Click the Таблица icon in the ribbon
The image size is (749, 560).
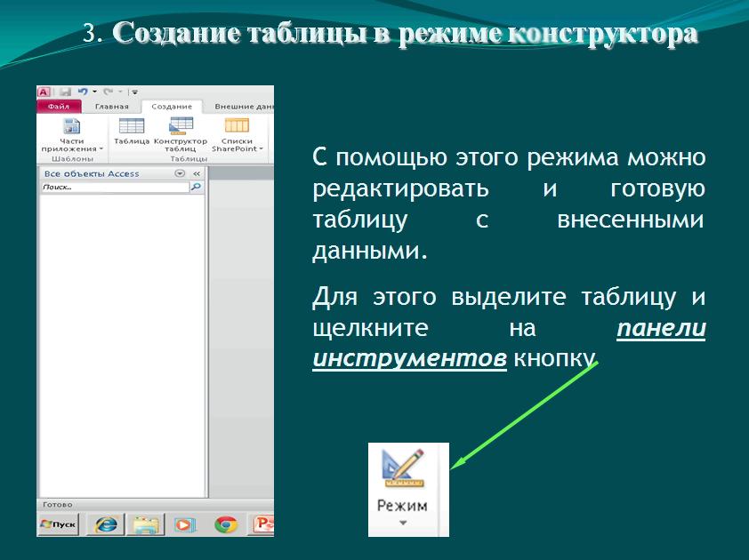pyautogui.click(x=132, y=127)
